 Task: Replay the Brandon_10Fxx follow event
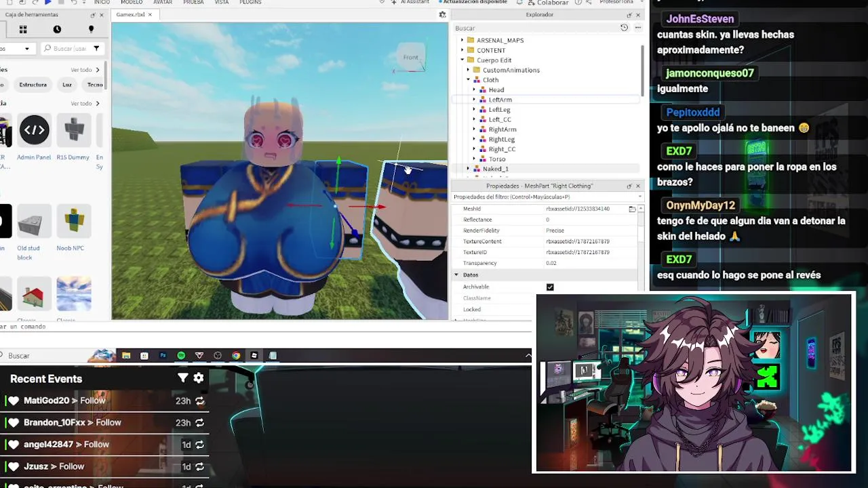199,422
